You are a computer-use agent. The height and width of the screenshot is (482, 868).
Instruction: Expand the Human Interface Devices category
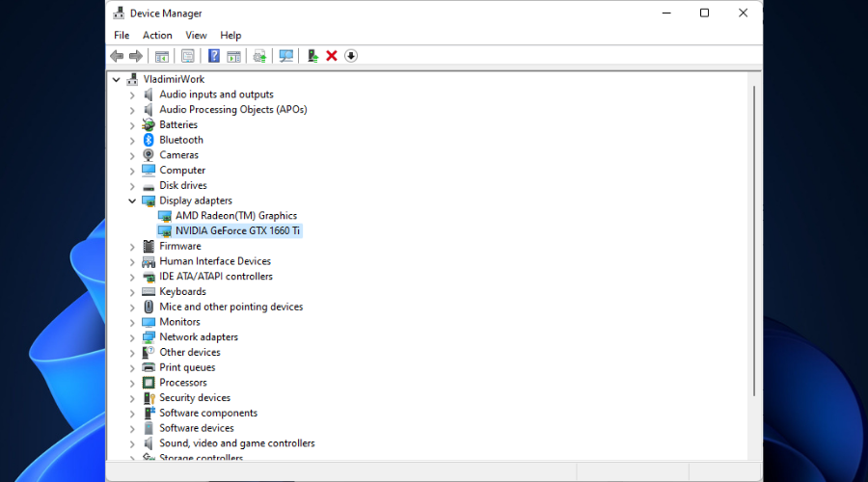click(x=132, y=262)
